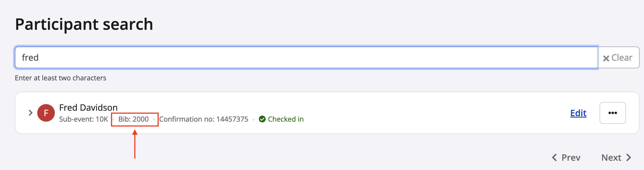Click the green checked-in checkmark icon

point(262,119)
